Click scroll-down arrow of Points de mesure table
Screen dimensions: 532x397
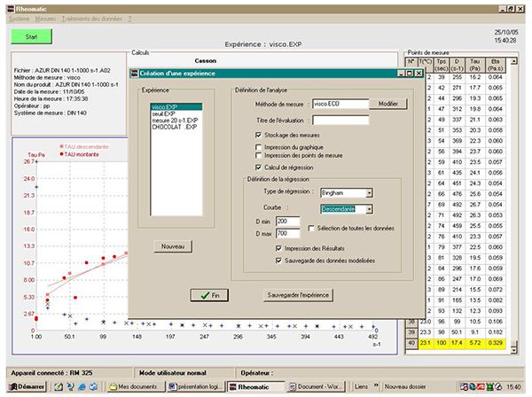[514, 349]
